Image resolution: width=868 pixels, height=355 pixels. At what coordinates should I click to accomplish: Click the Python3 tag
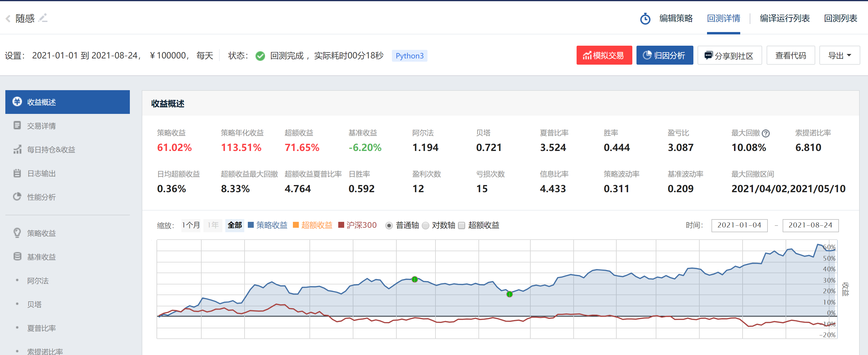click(x=409, y=56)
